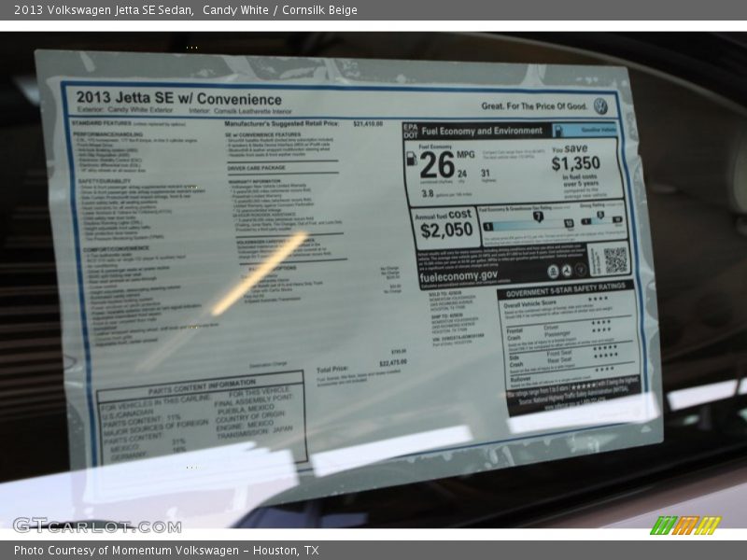
Task: Click the QR code on the fuel label
Action: 615,260
